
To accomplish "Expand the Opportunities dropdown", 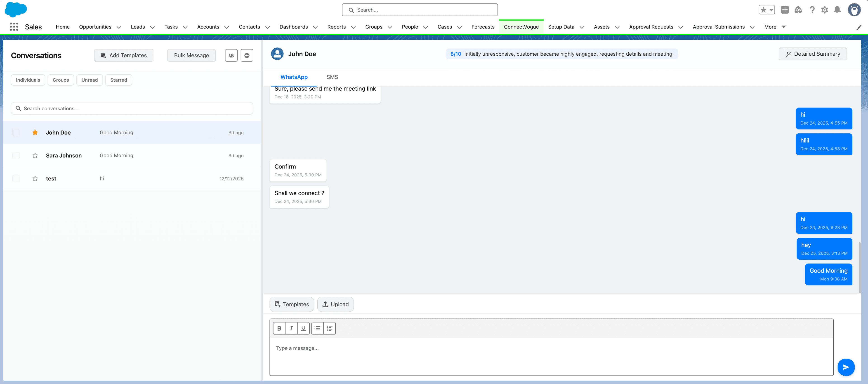I will [119, 27].
